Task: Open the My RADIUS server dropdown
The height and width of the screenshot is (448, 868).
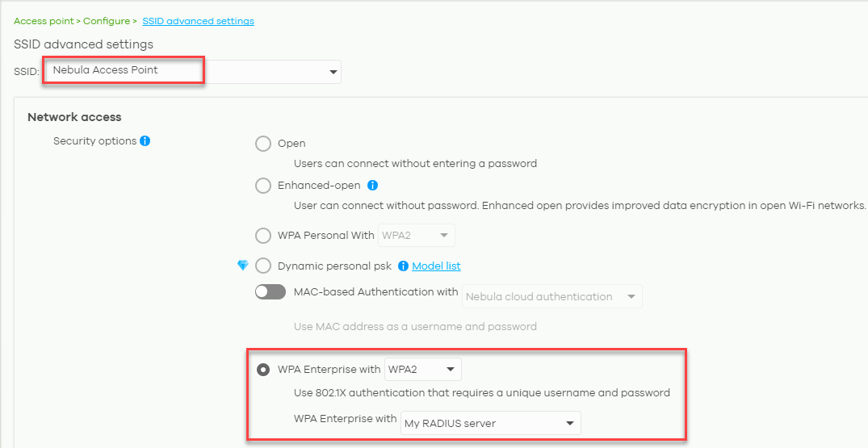Action: [x=490, y=423]
